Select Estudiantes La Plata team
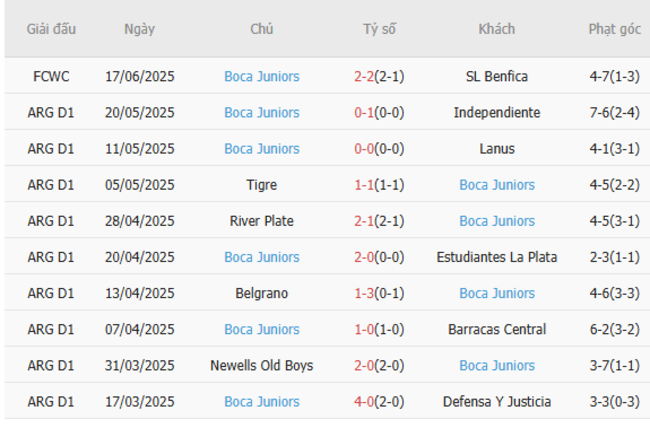Viewport: 650px width, 428px height. pyautogui.click(x=497, y=257)
